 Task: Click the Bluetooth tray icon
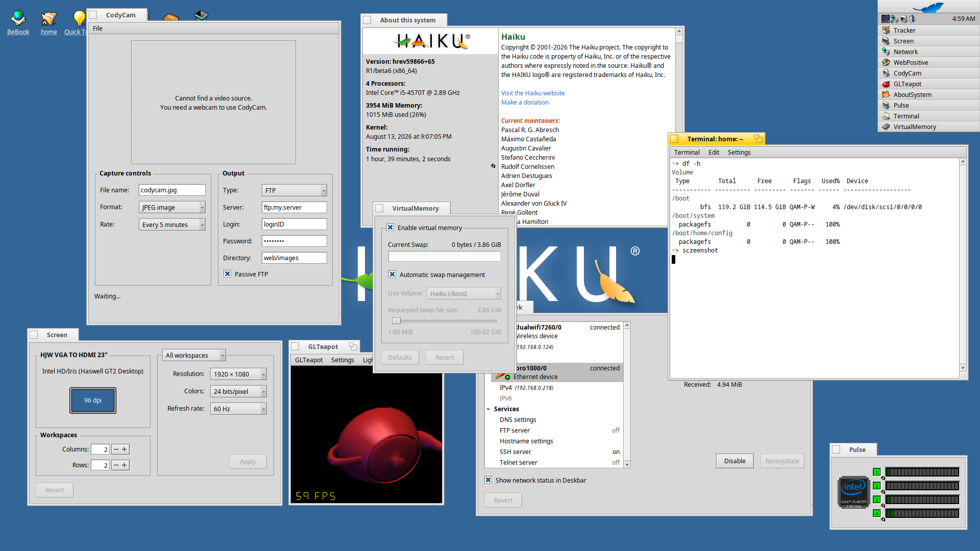(912, 19)
